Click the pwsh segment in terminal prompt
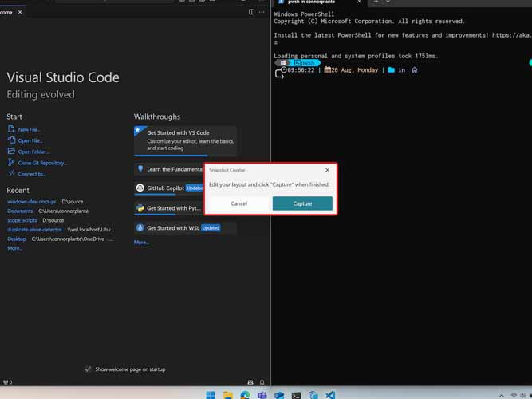 305,63
